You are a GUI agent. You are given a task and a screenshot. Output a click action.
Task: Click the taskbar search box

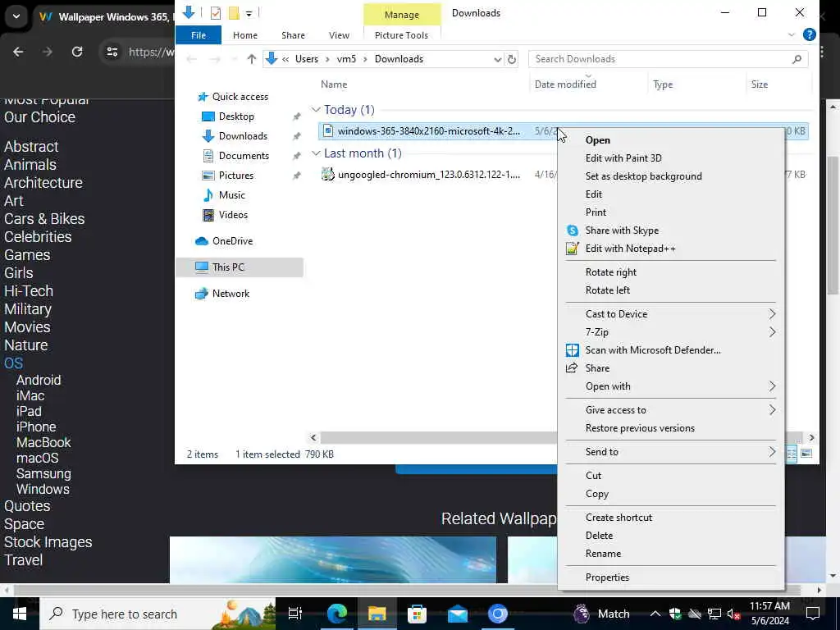[158, 614]
